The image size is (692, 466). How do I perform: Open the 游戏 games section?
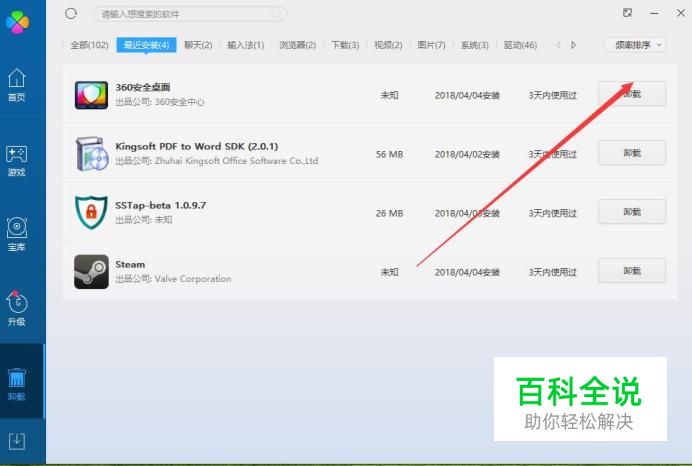tap(17, 161)
